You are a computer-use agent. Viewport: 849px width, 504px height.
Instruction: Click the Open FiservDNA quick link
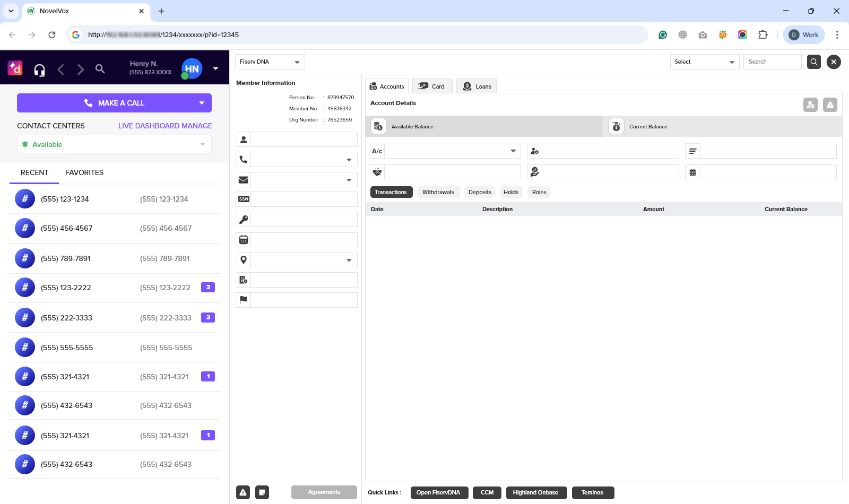[x=439, y=493]
